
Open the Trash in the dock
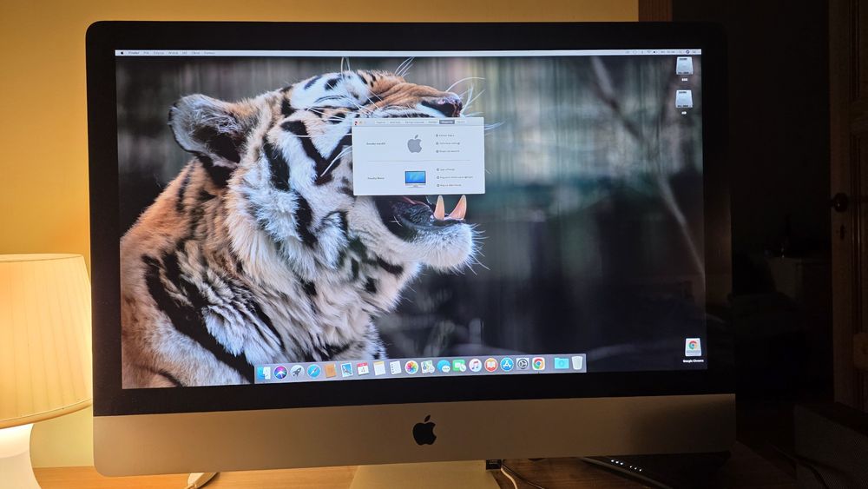click(577, 363)
